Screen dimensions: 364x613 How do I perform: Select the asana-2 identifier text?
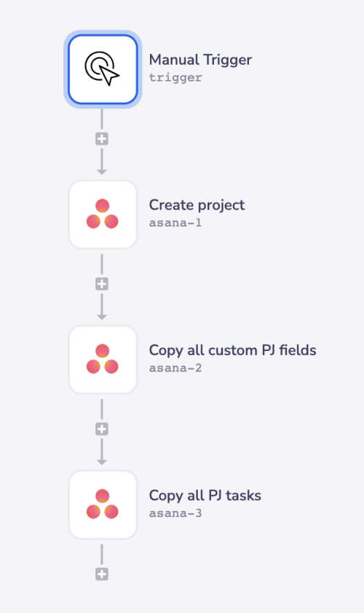point(175,368)
